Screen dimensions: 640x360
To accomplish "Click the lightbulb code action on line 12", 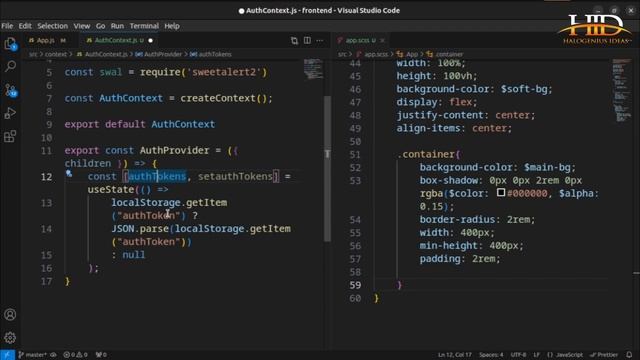I will click(x=69, y=173).
